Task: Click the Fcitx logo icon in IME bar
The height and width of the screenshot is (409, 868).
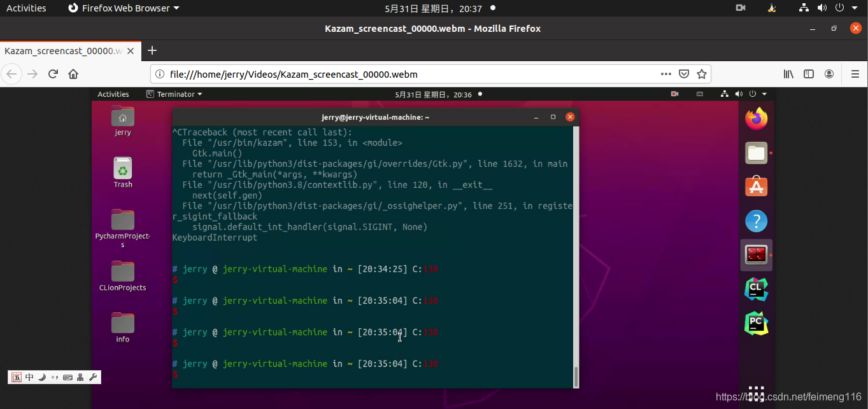Action: [x=17, y=377]
